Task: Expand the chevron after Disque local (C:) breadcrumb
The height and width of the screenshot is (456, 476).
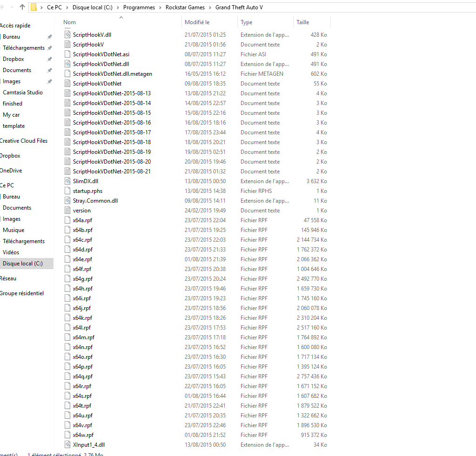Action: 118,7
